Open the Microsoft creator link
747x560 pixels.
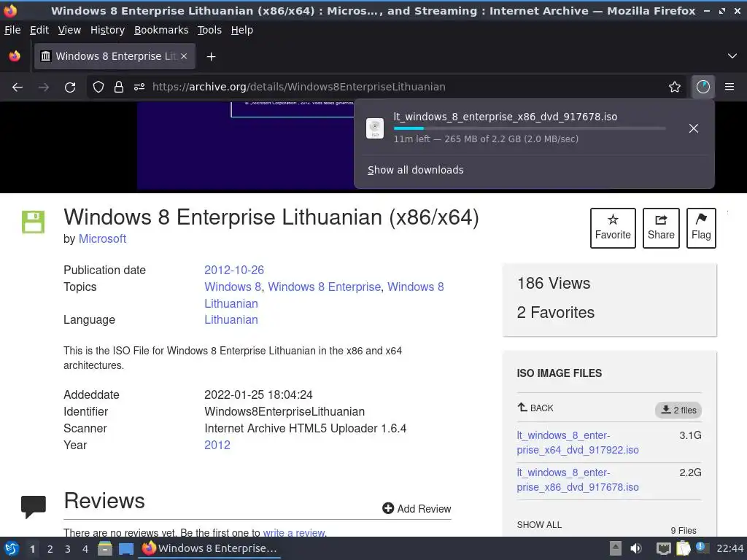pyautogui.click(x=102, y=238)
